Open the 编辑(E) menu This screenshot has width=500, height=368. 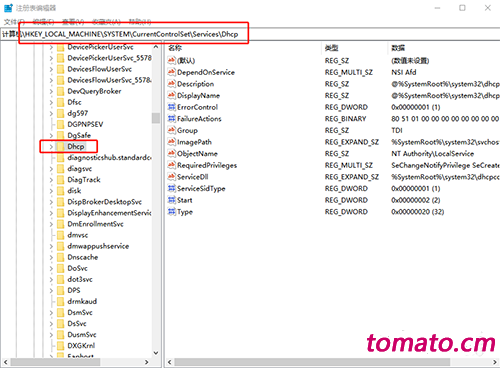point(43,22)
